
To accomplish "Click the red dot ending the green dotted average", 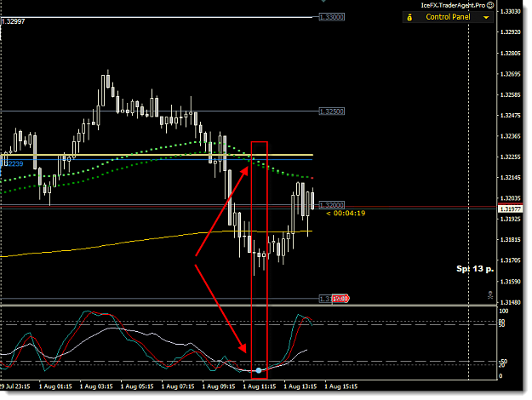I will (x=312, y=178).
